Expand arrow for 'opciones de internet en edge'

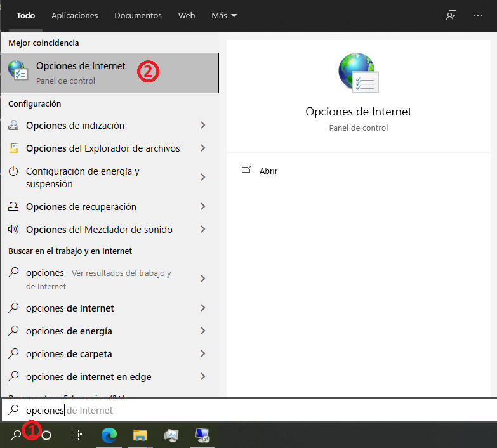(x=203, y=376)
